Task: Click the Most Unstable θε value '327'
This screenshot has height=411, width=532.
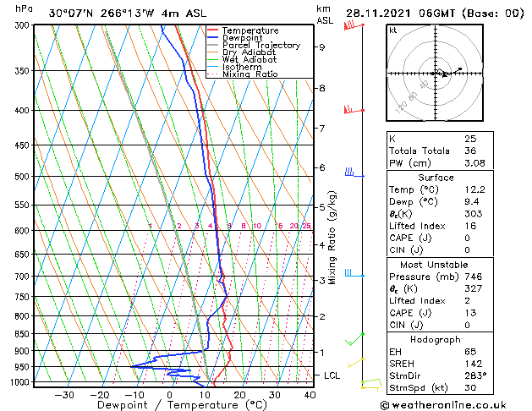Action: click(474, 288)
